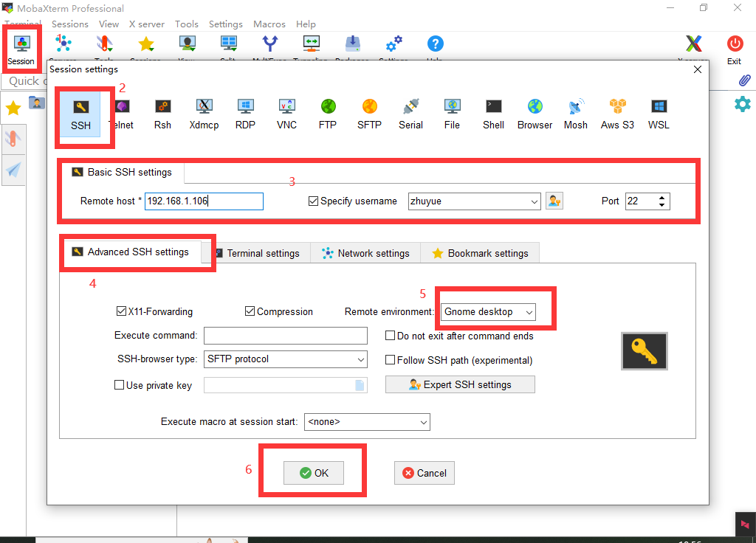756x543 pixels.
Task: Click the Basic SSH settings tab
Action: tap(123, 172)
